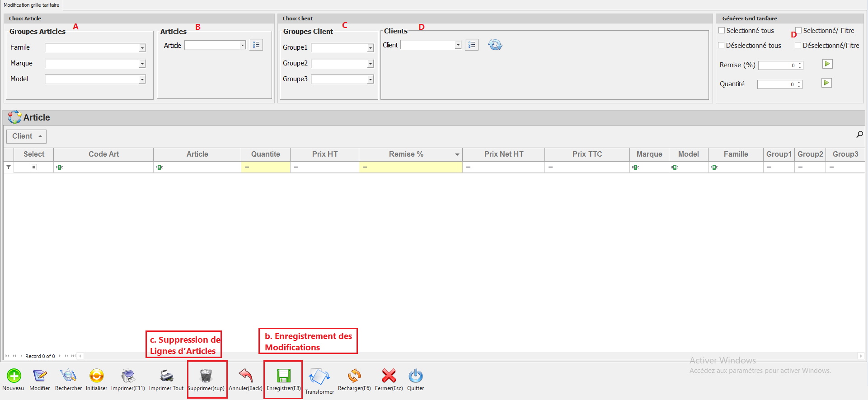868x400 pixels.
Task: Click the Supprimer trash bin icon
Action: (206, 376)
